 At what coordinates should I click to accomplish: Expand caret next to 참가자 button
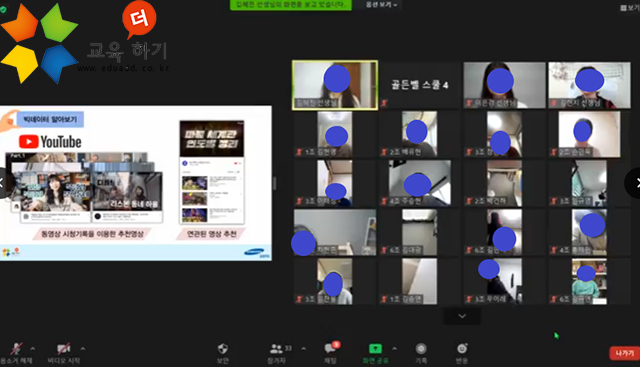[304, 349]
